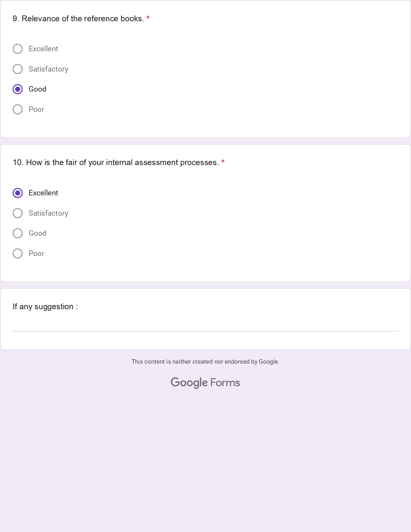Open the Google Forms logo link
Image resolution: width=411 pixels, height=532 pixels.
coord(205,383)
